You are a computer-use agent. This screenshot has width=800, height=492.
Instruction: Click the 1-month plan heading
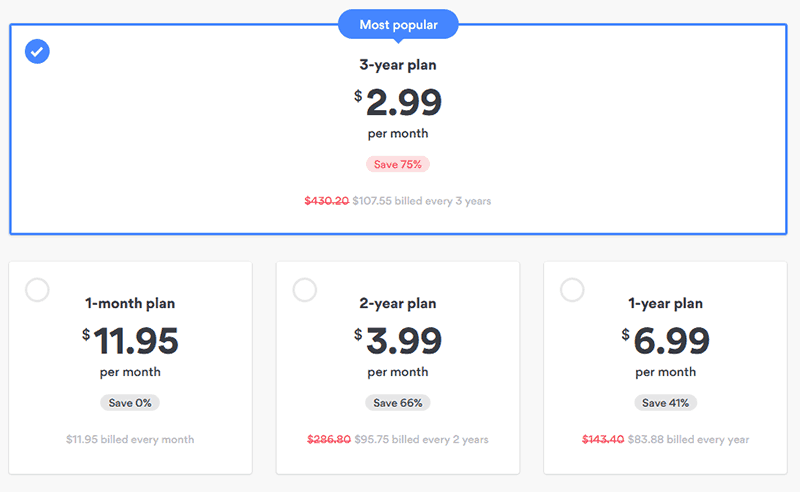tap(130, 303)
